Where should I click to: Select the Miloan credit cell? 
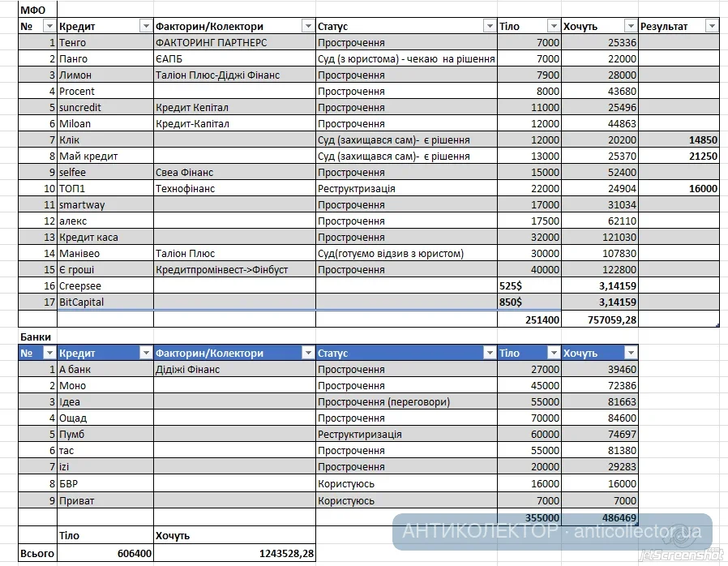click(105, 123)
